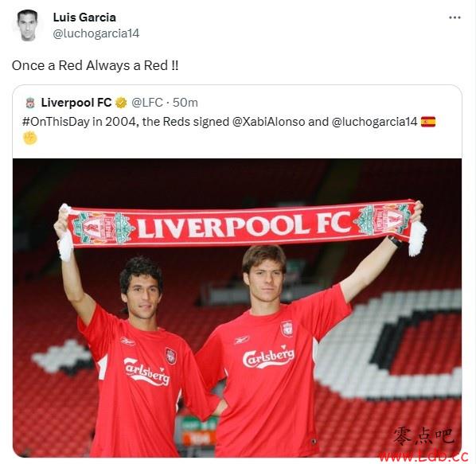Screen dimensions: 476x464
Task: Open the Luis Garcia display name link
Action: coord(84,18)
